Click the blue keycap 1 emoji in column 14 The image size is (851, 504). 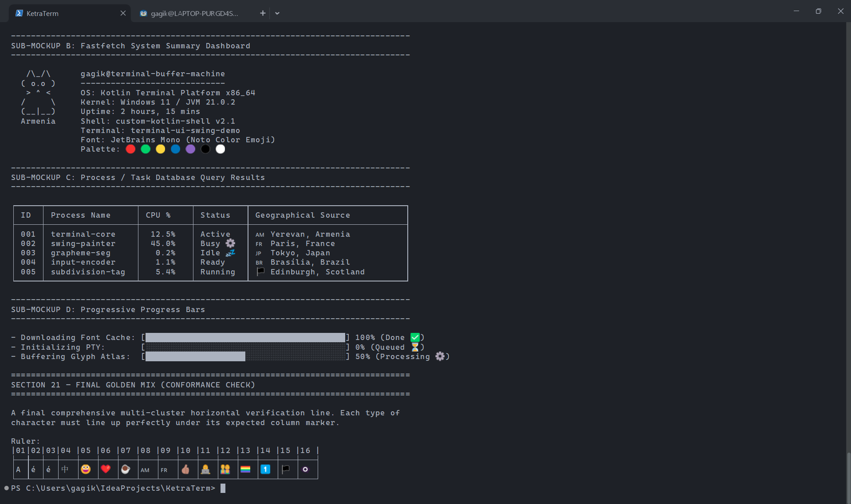point(265,469)
